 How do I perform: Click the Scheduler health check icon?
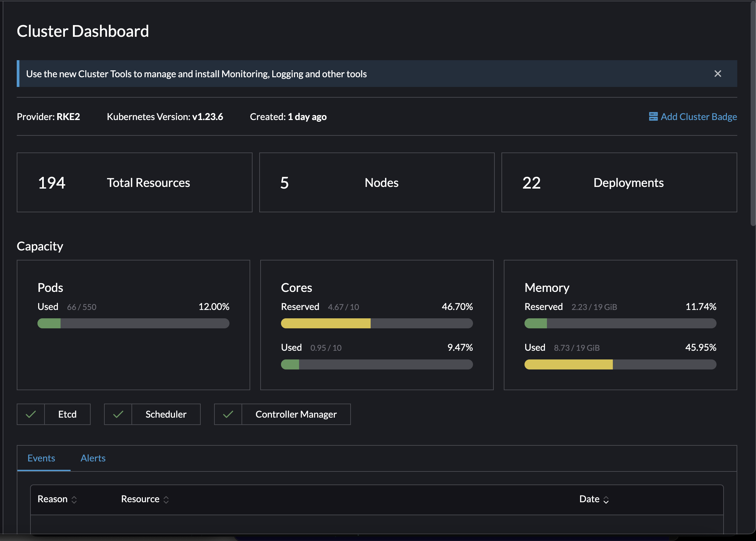click(118, 414)
